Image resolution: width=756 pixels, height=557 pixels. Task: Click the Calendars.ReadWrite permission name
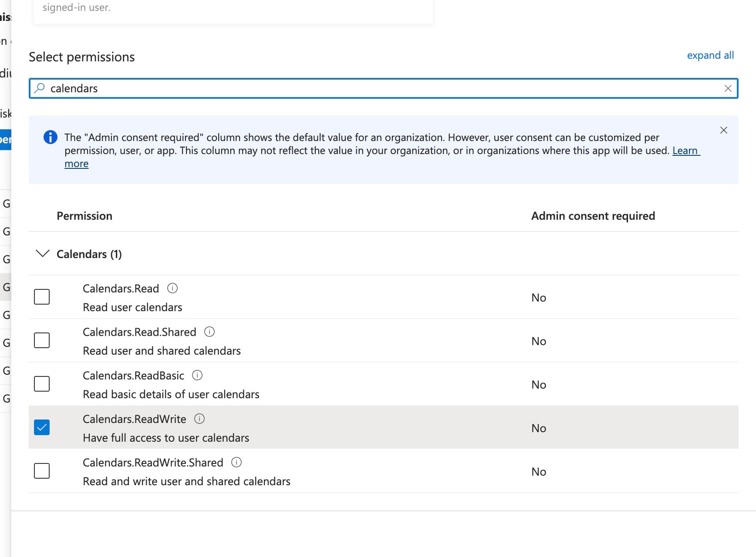[x=135, y=419]
